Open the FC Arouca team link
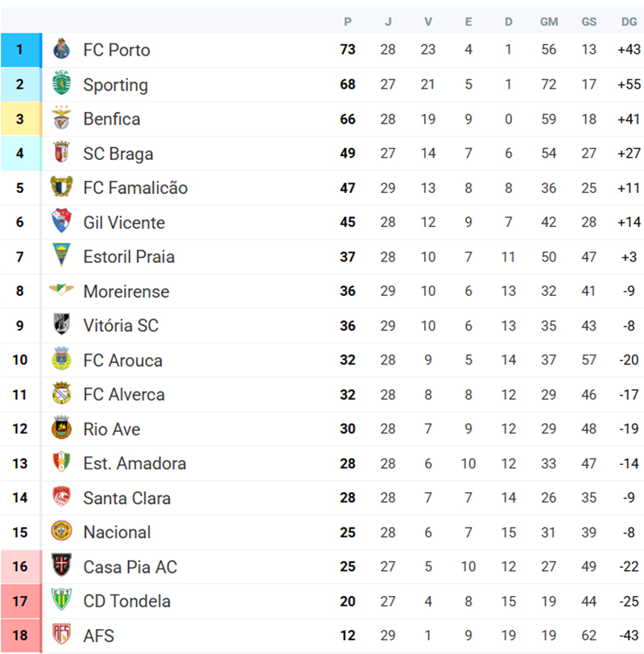 coord(122,360)
